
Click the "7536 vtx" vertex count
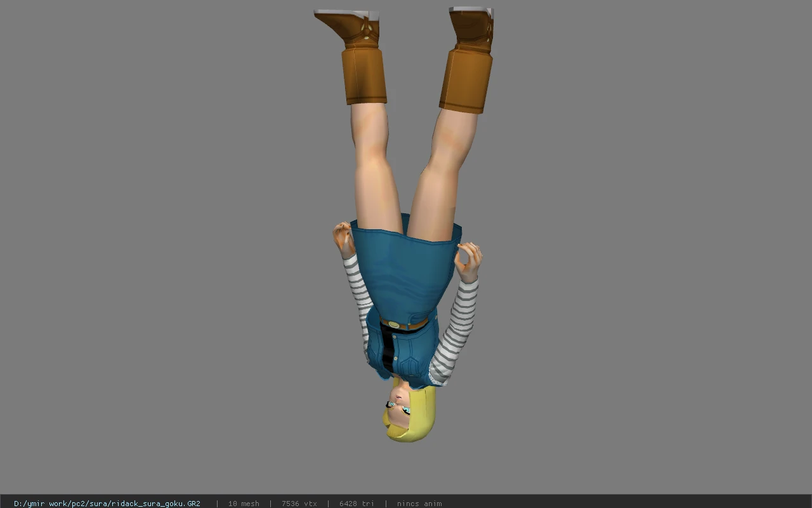[299, 504]
